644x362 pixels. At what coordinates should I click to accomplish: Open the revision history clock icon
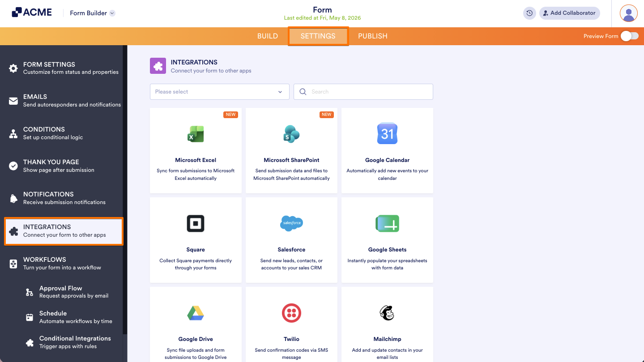tap(529, 13)
